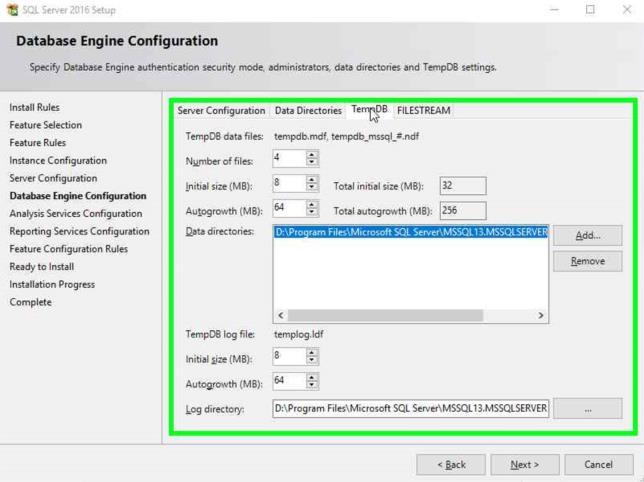Increase log file Autogrowth spinner up
Image resolution: width=644 pixels, height=482 pixels.
[312, 378]
